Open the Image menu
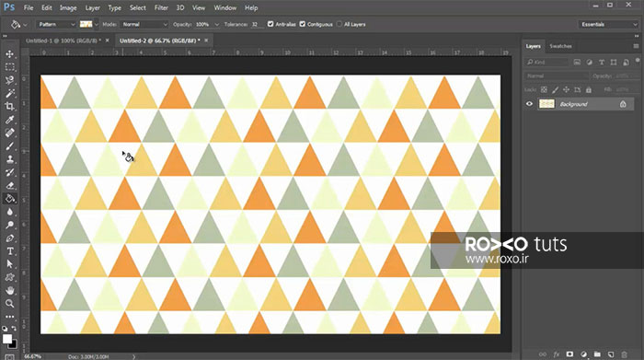The image size is (644, 360). (x=68, y=7)
